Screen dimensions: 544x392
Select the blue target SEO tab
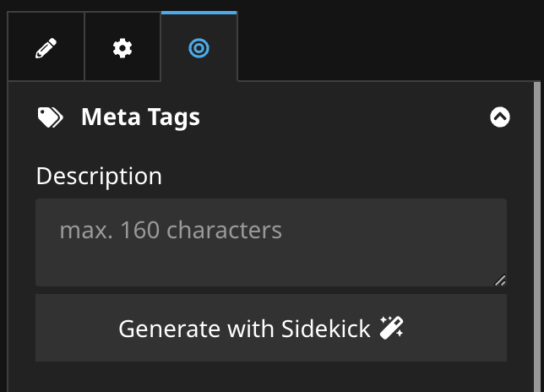[x=199, y=48]
